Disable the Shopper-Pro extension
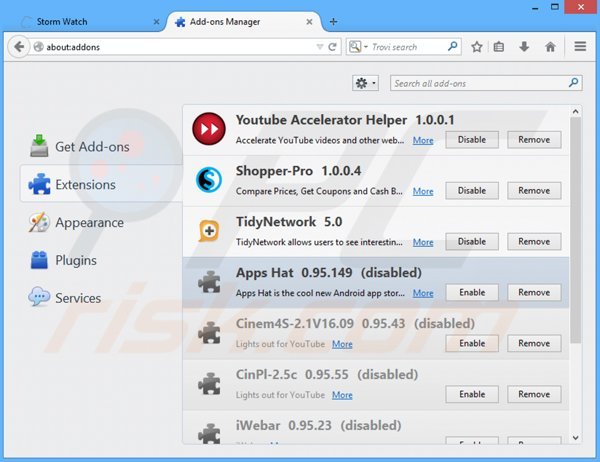Screen dimensions: 600x462 coord(472,191)
